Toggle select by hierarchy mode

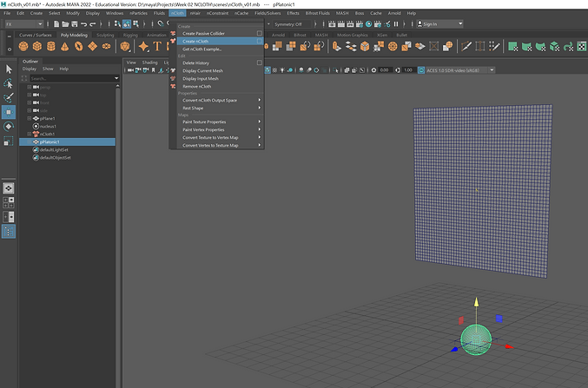[117, 24]
